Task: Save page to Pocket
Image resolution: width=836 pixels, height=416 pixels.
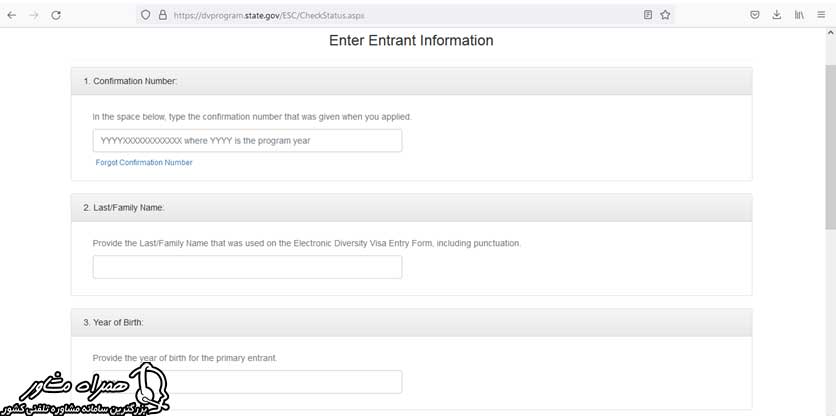Action: point(755,15)
